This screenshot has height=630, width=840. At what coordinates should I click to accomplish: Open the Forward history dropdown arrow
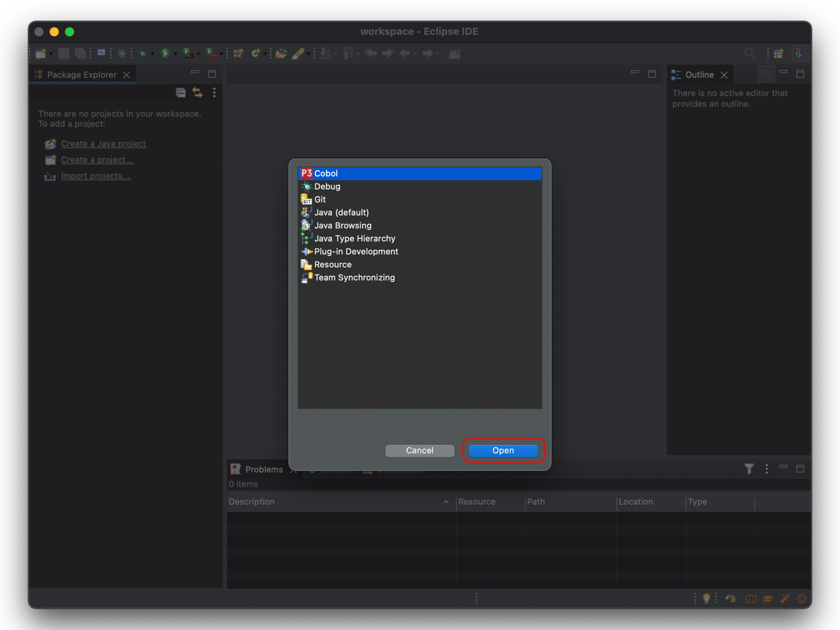click(438, 54)
